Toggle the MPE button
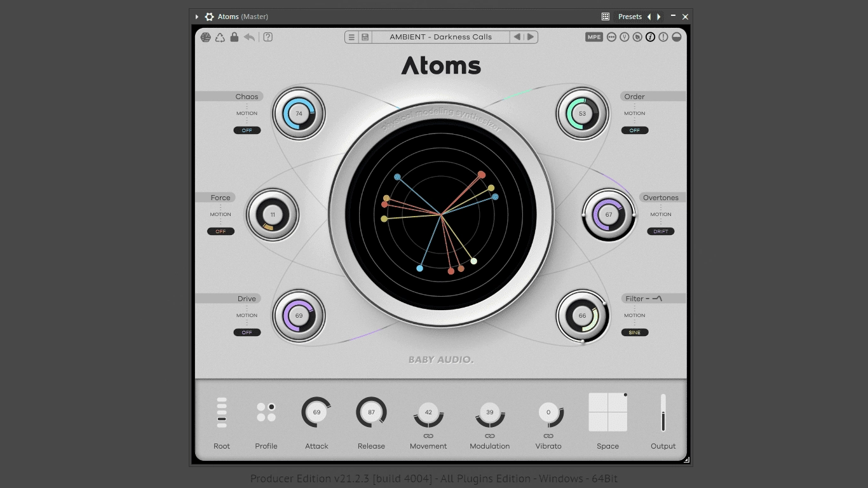Viewport: 868px width, 488px height. (594, 37)
